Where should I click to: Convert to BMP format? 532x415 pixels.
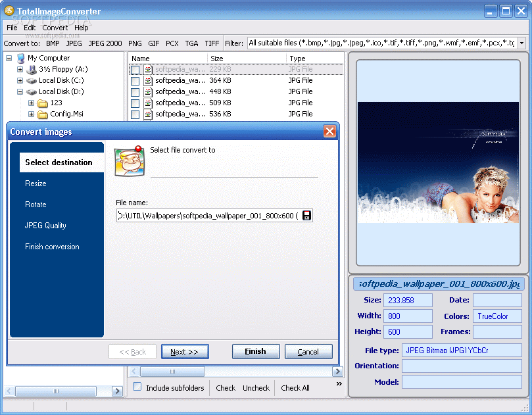pyautogui.click(x=53, y=43)
